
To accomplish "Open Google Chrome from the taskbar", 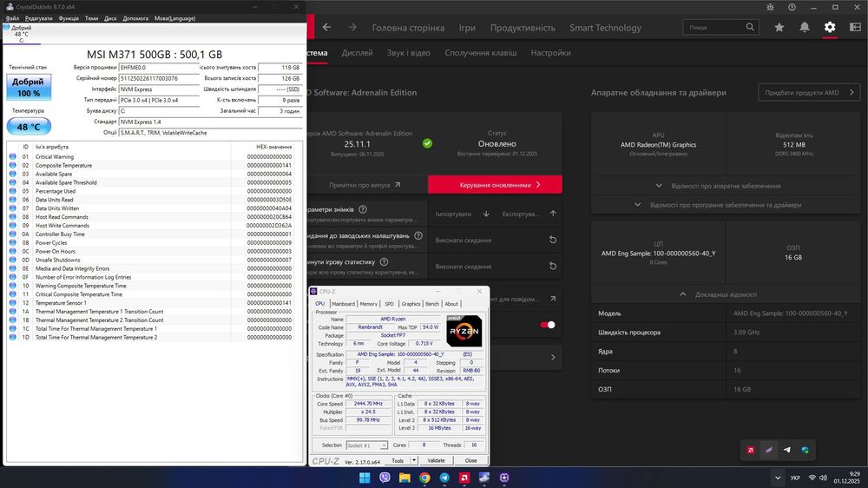I will click(x=424, y=478).
